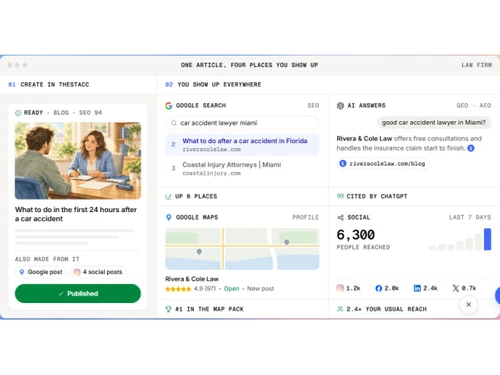Screen dimensions: 500x375
Task: Click the green Ready checkmark icon
Action: pyautogui.click(x=18, y=113)
